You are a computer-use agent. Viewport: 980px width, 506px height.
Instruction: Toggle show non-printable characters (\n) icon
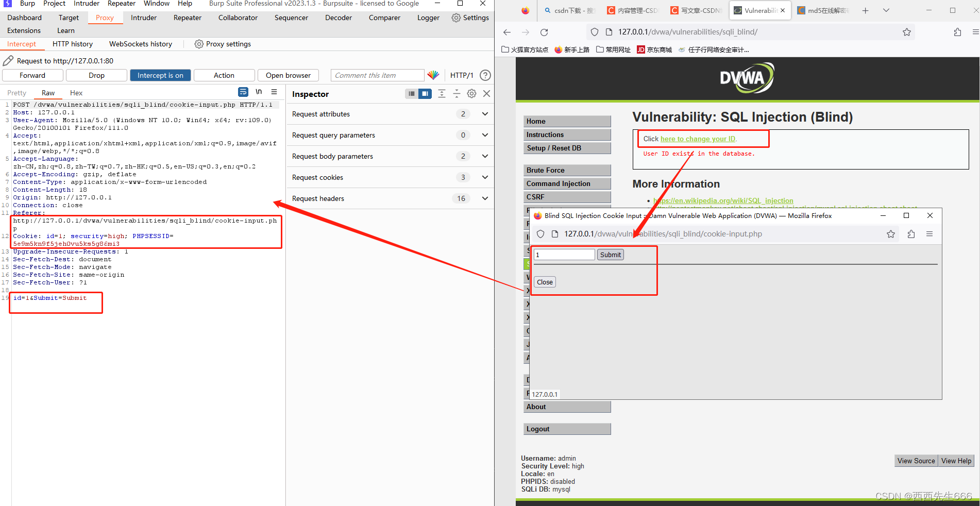pyautogui.click(x=259, y=92)
